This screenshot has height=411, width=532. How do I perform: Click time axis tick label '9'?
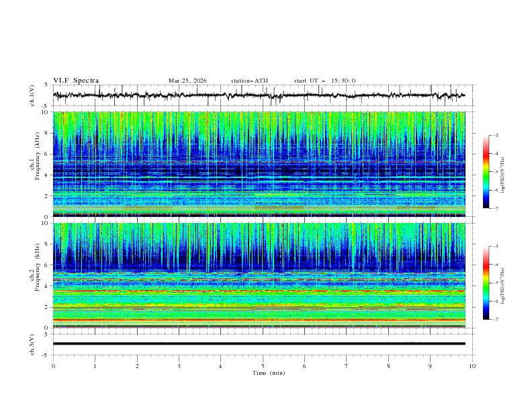tap(430, 366)
